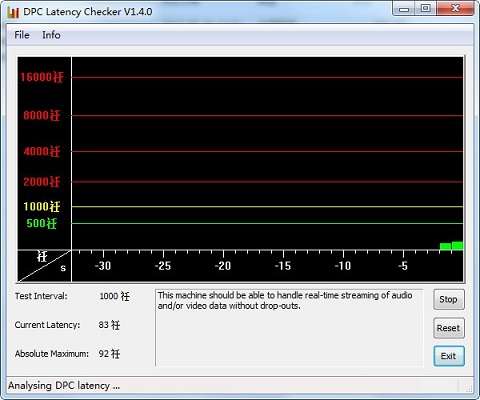480x400 pixels.
Task: Click the Current Latency value 83
Action: click(x=109, y=325)
